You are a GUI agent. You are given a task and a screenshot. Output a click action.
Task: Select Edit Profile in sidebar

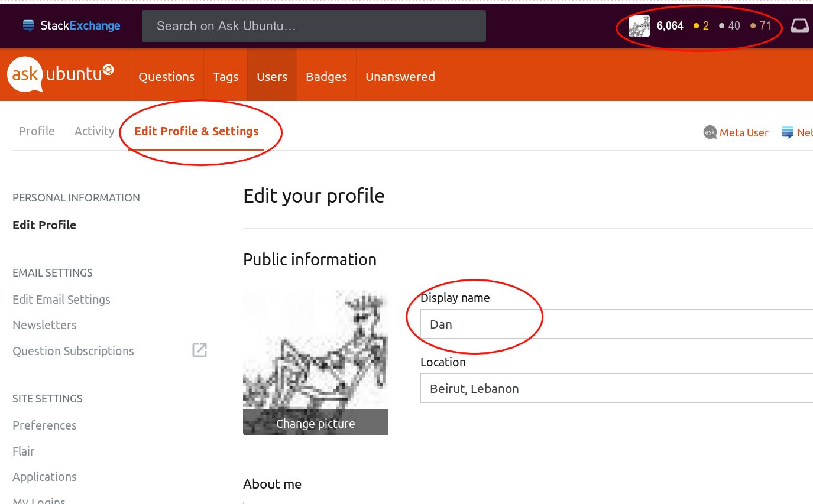[44, 225]
